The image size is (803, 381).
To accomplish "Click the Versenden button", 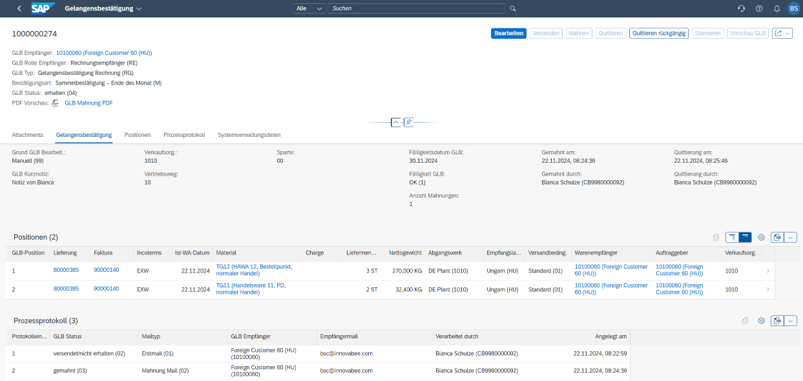I will [545, 33].
